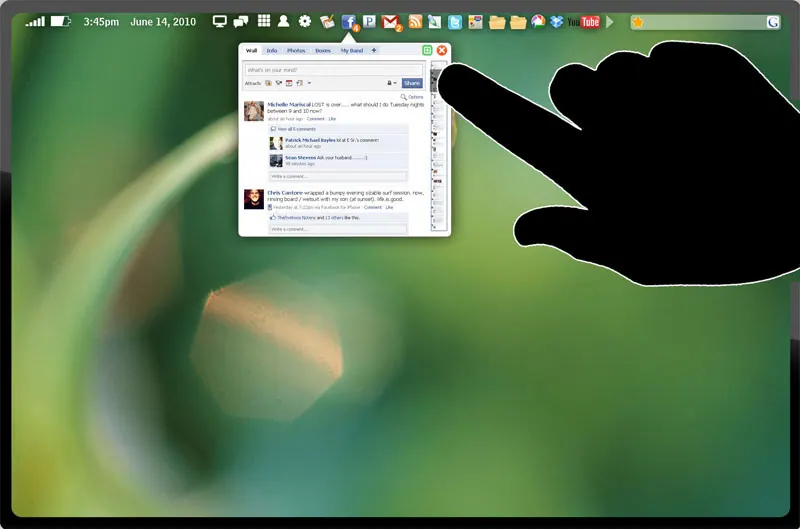Click the Share button
Viewport: 800px width, 529px height.
pos(412,83)
